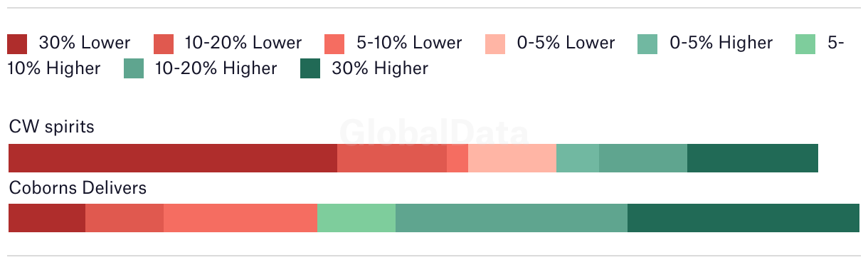868x265 pixels.
Task: Toggle the 30% Higher legend swatch
Action: (x=310, y=69)
